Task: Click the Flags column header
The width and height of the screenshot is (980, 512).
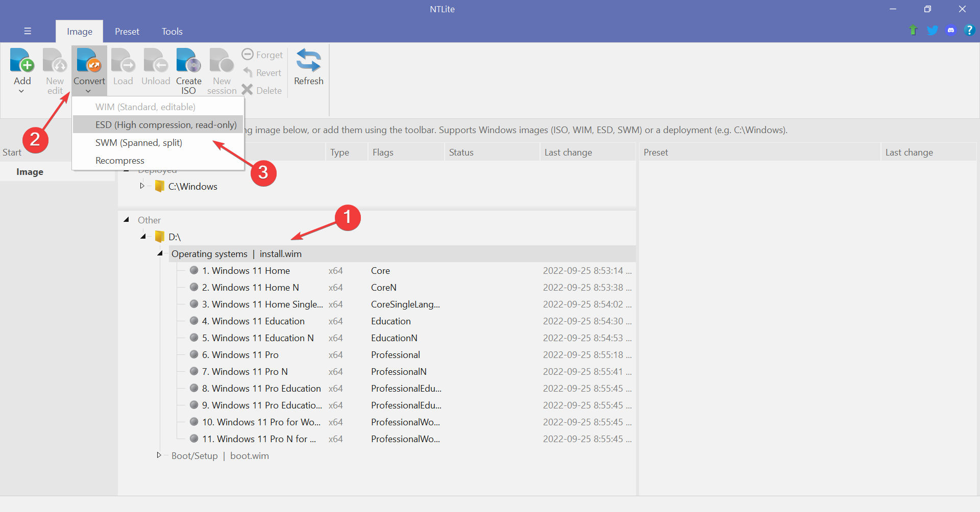Action: coord(406,152)
